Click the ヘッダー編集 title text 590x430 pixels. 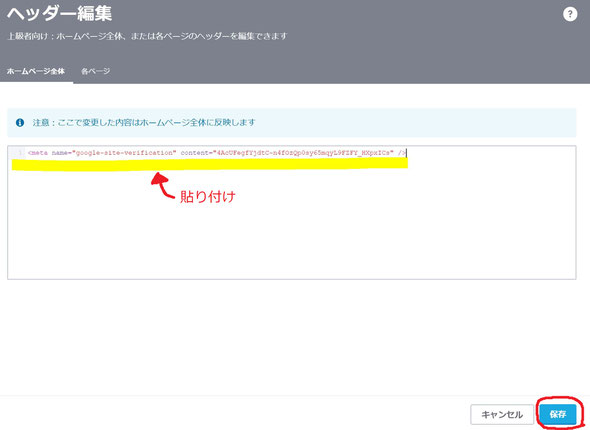[59, 14]
